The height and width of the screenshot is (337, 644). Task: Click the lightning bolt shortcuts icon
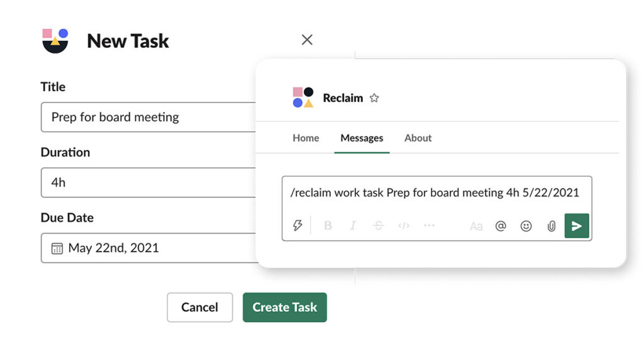pos(298,225)
